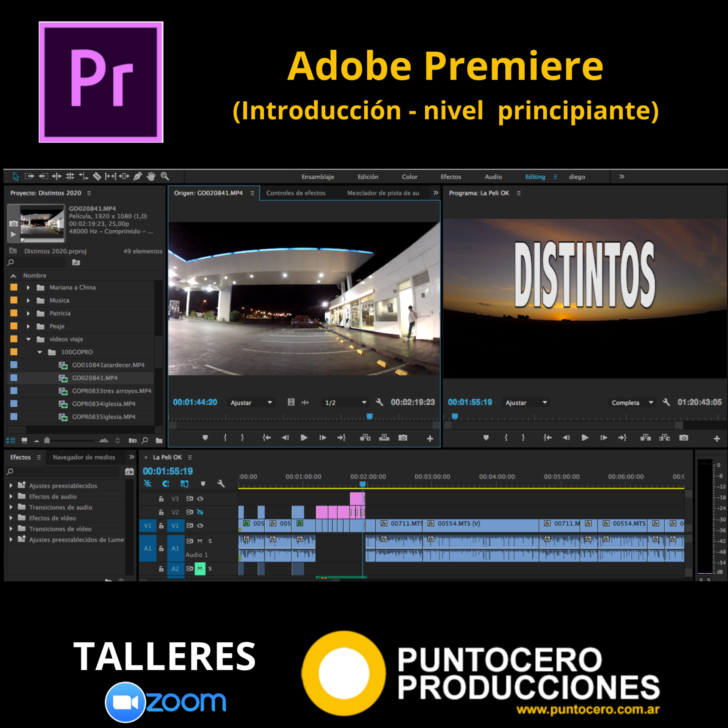Switch Project panel to list view
The image size is (728, 728).
pos(11,440)
